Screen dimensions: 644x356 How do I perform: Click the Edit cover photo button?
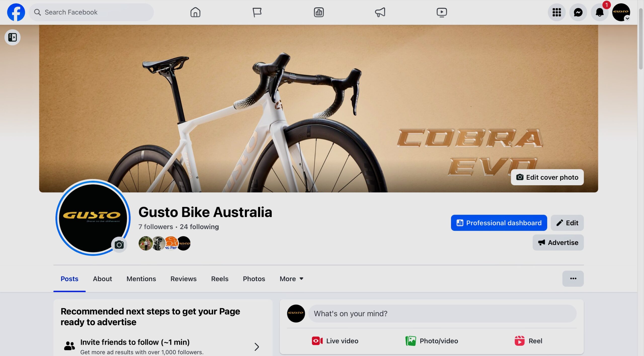click(x=547, y=177)
